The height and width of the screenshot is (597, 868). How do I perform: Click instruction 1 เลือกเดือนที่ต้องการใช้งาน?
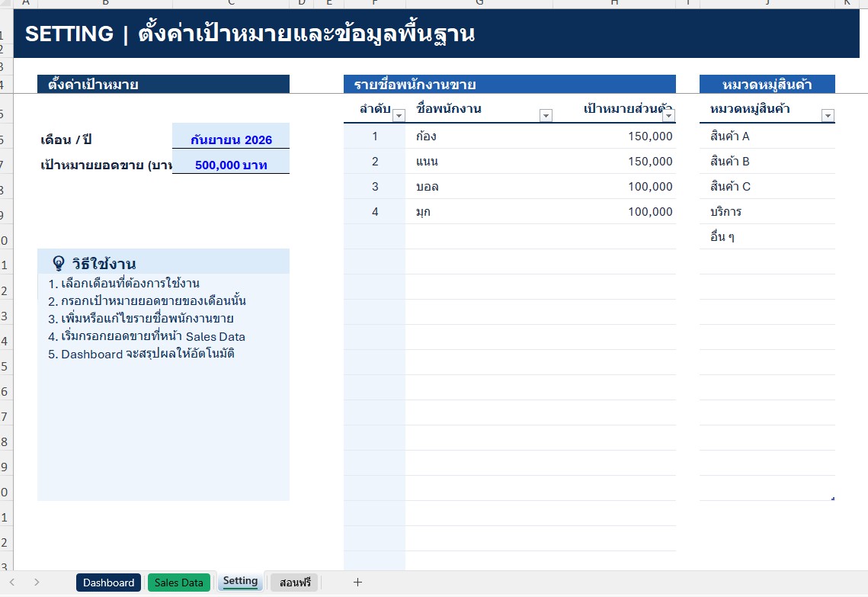point(124,284)
